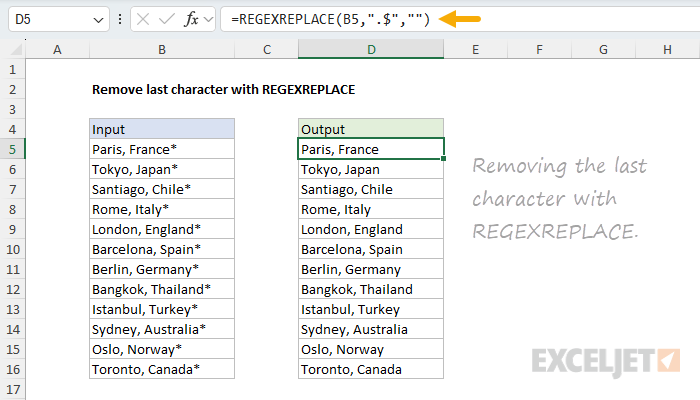Image resolution: width=700 pixels, height=400 pixels.
Task: Click the fill handle on cell D5
Action: (443, 158)
